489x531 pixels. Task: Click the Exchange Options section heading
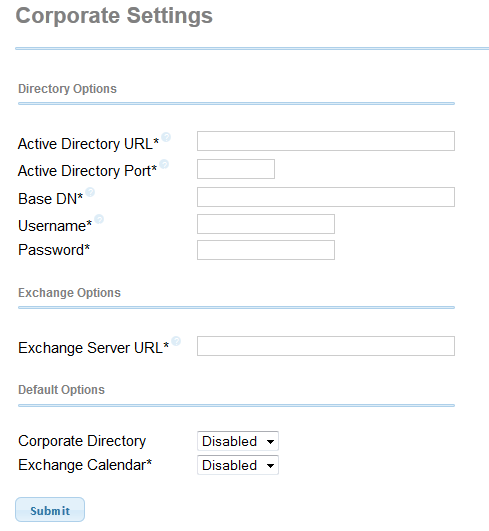(x=69, y=293)
